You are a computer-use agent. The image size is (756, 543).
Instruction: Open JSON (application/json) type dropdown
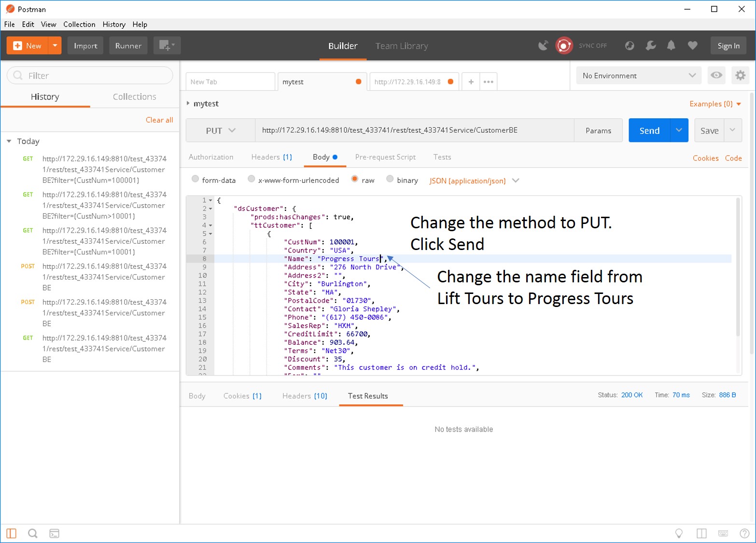click(474, 181)
